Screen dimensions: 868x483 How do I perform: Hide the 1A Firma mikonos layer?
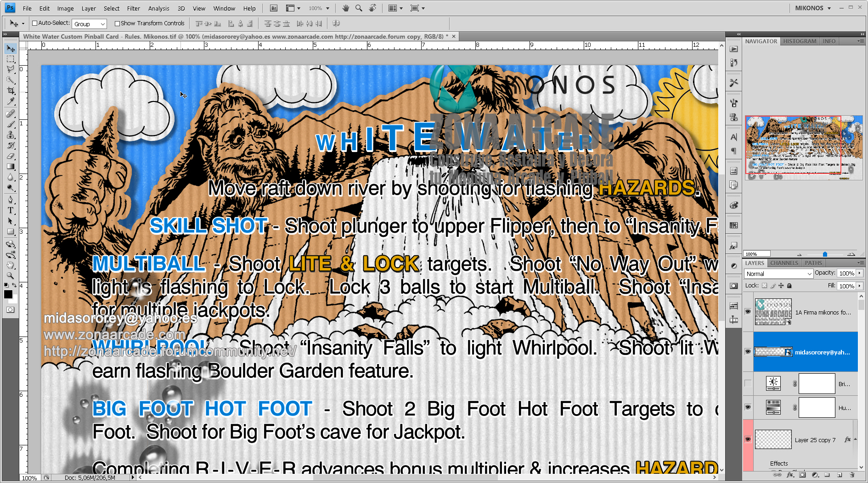748,312
